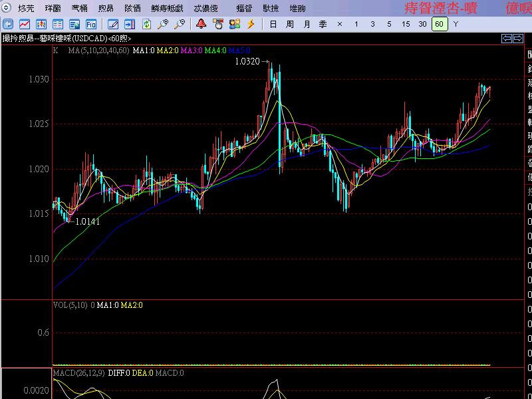Open the second menu in the menu bar
Image resolution: width=532 pixels, height=399 pixels.
tap(55, 9)
